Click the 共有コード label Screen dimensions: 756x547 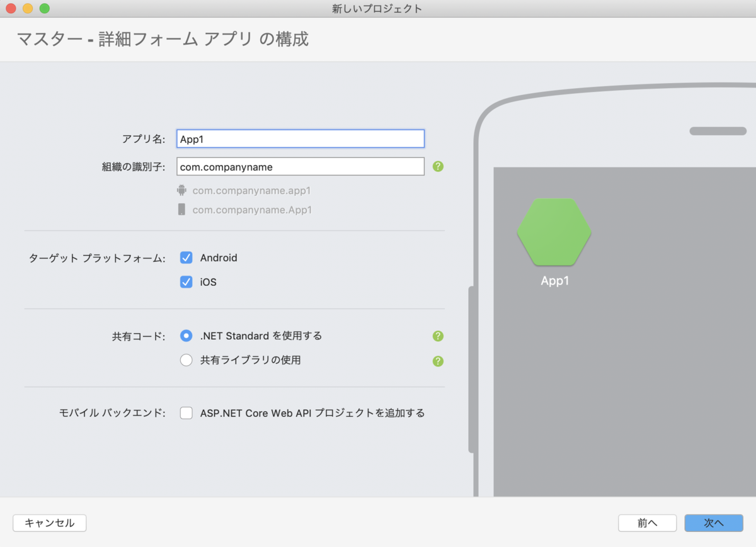pyautogui.click(x=139, y=337)
